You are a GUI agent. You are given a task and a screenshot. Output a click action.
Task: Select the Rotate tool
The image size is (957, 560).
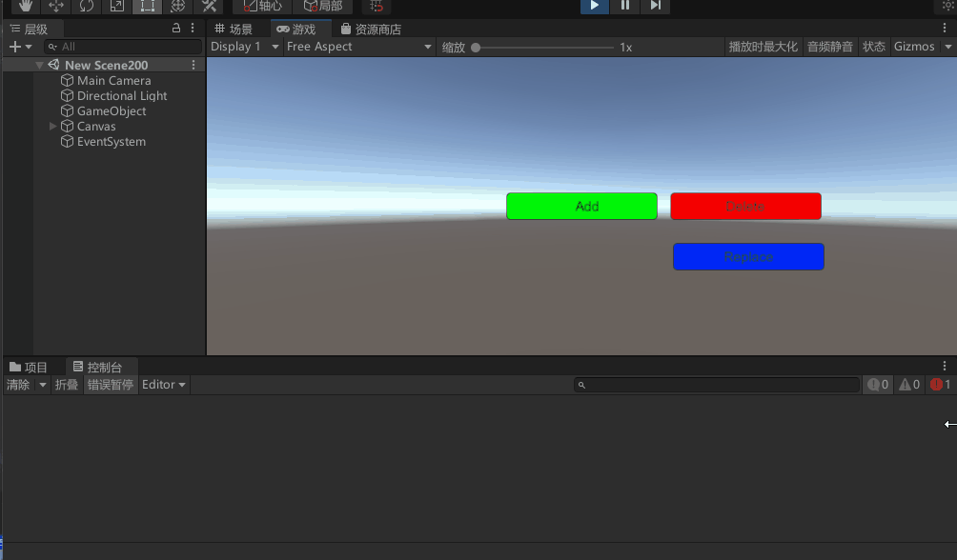(86, 6)
